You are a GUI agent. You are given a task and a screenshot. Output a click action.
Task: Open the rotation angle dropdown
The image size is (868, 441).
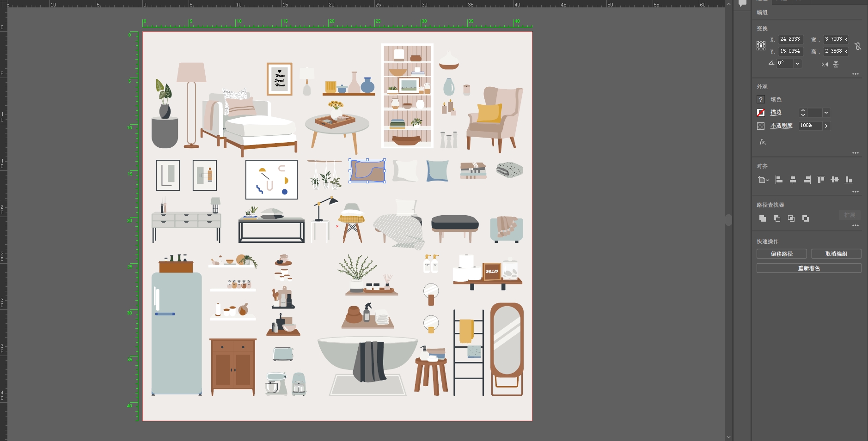click(x=797, y=63)
